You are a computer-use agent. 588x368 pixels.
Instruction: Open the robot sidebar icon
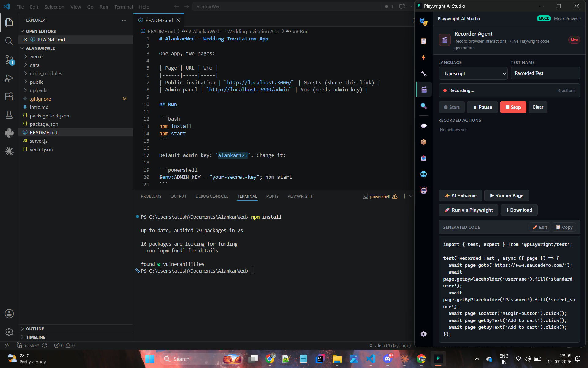424,190
